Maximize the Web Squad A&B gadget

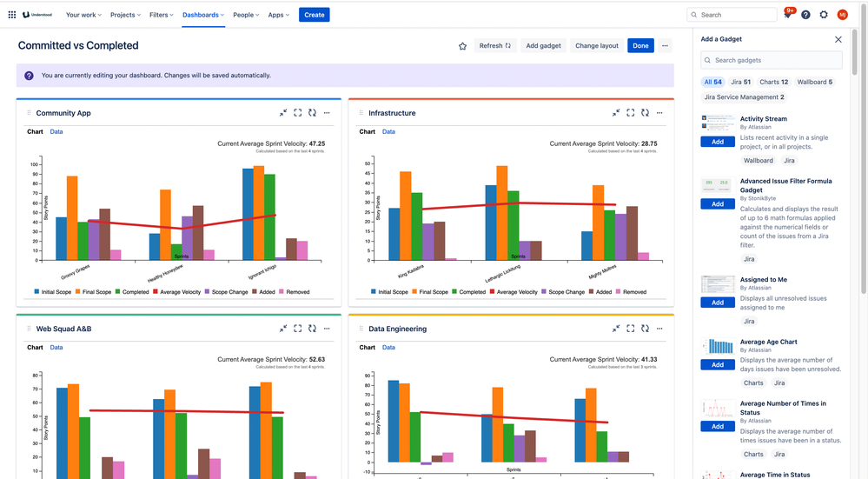click(x=297, y=329)
